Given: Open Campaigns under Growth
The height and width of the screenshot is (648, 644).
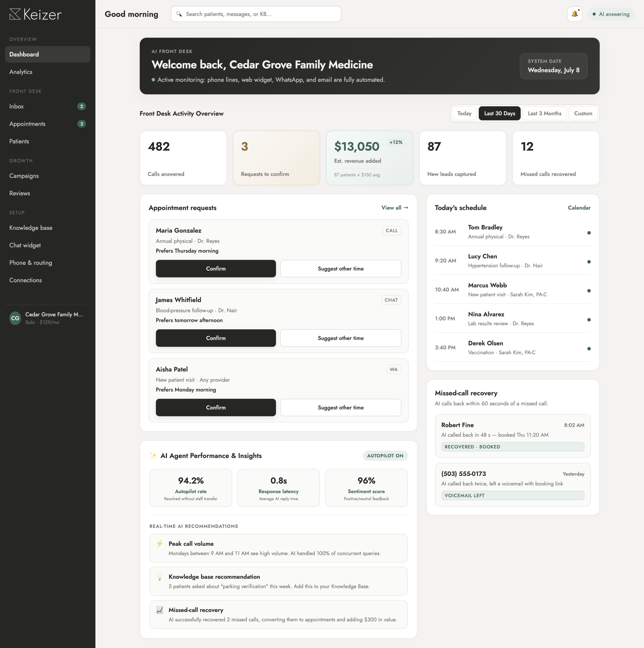Looking at the screenshot, I should coord(48,176).
